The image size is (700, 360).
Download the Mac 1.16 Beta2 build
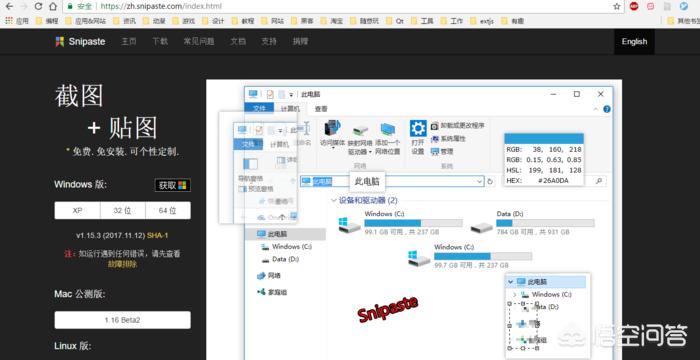(x=122, y=320)
